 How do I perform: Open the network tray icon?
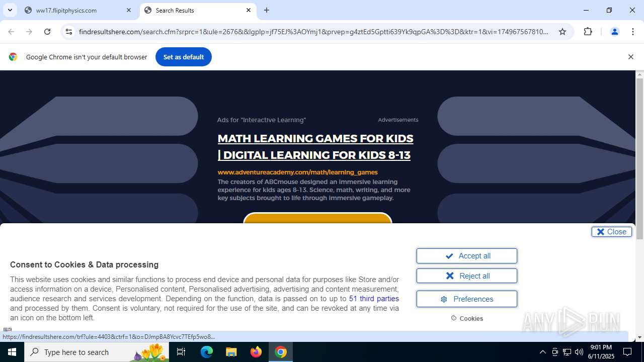point(567,352)
